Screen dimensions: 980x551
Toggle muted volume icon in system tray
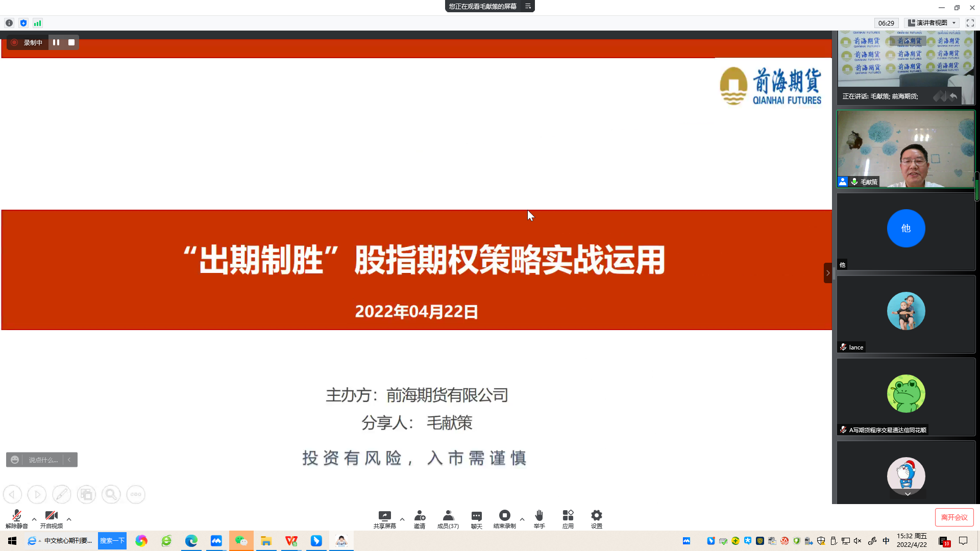tap(857, 541)
